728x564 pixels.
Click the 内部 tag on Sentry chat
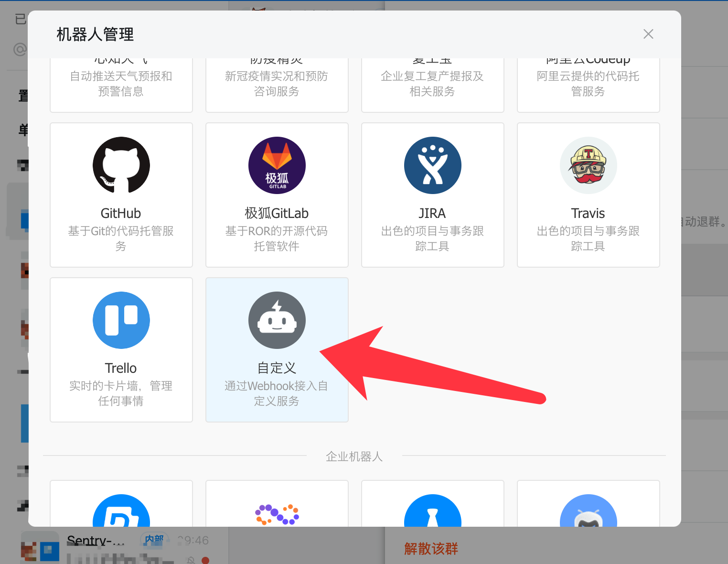[154, 539]
